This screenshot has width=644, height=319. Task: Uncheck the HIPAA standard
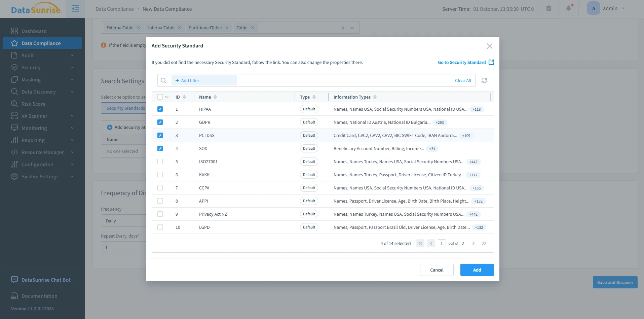tap(160, 109)
